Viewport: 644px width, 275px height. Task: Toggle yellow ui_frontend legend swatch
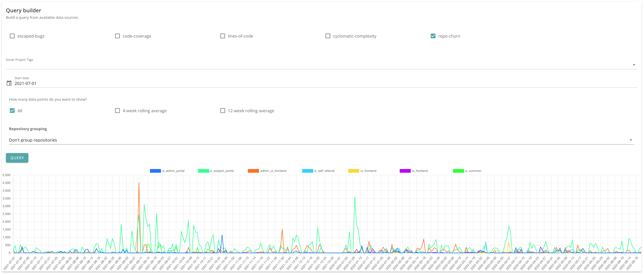354,171
